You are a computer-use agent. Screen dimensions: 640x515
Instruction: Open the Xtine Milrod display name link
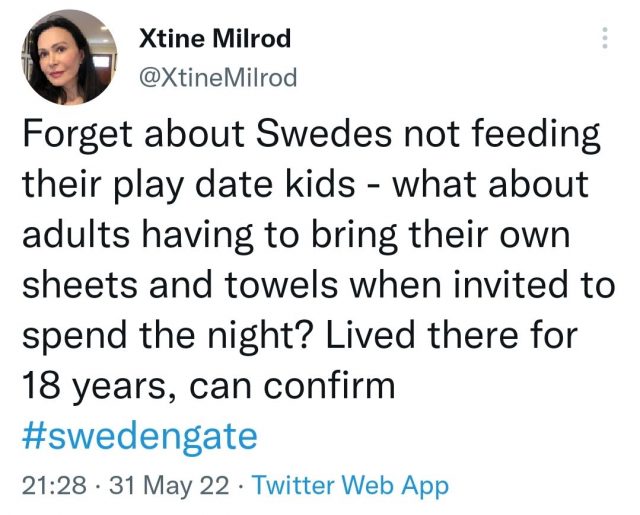pos(216,39)
